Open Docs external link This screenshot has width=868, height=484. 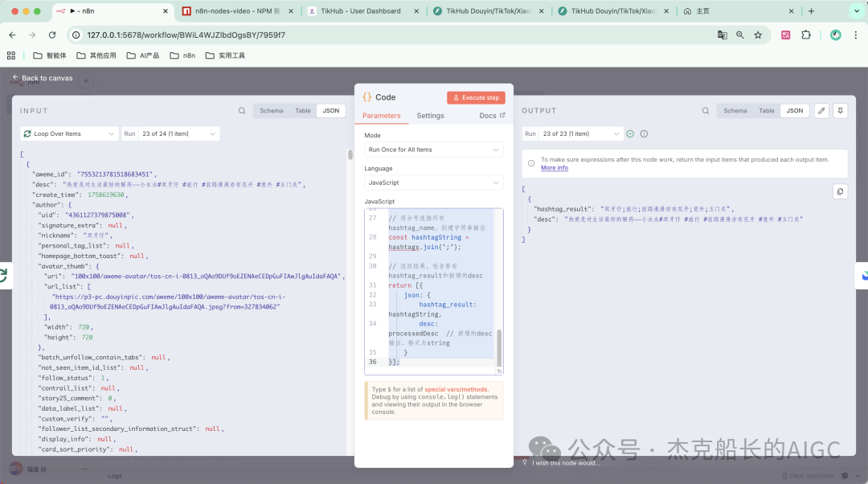[492, 116]
